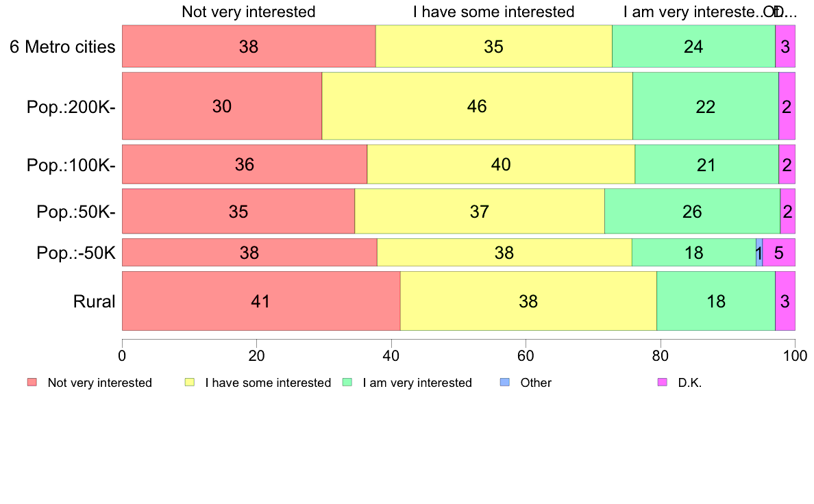Click the green 26 segment in Pop.:50K- bar
This screenshot has width=814, height=504.
(x=692, y=211)
